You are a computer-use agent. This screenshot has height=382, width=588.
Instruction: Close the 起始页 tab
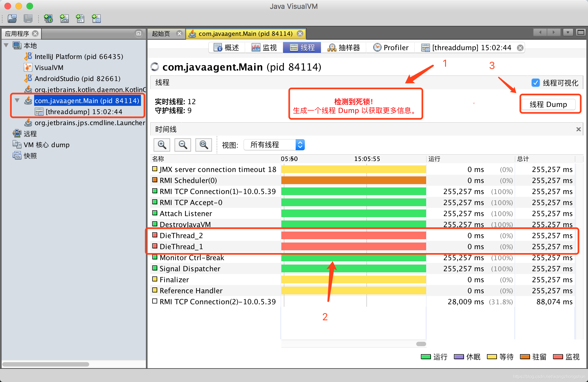179,34
